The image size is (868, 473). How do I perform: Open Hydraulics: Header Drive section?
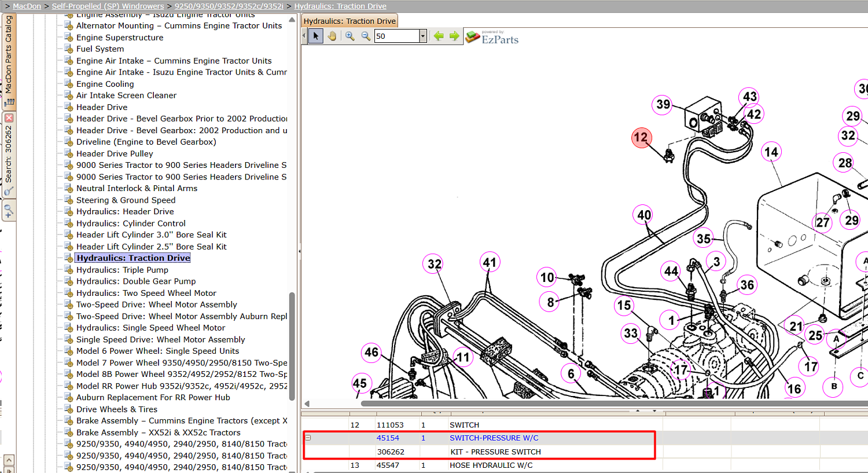coord(125,212)
